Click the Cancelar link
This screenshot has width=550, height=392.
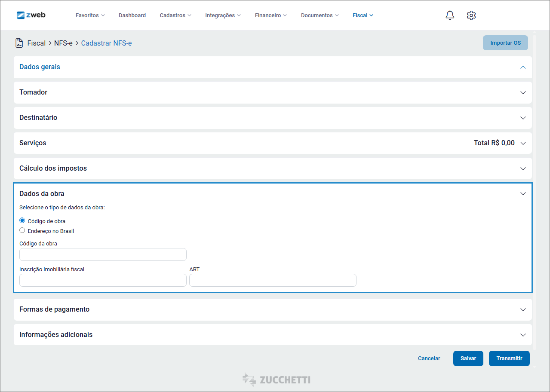tap(429, 358)
